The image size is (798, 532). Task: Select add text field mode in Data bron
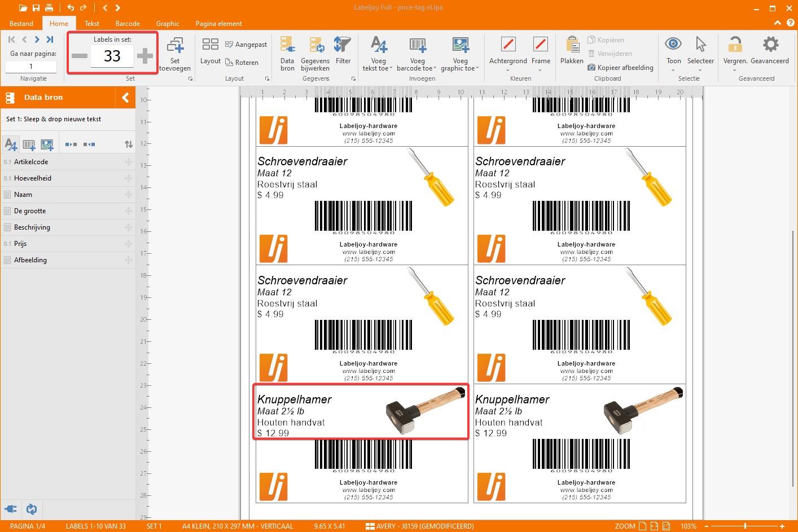11,144
